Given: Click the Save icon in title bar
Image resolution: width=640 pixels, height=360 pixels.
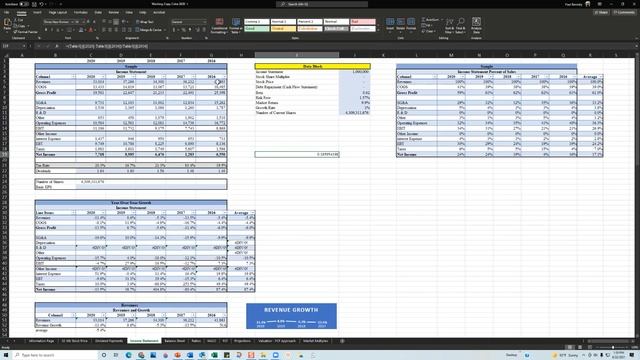Looking at the screenshot, I should click(34, 4).
